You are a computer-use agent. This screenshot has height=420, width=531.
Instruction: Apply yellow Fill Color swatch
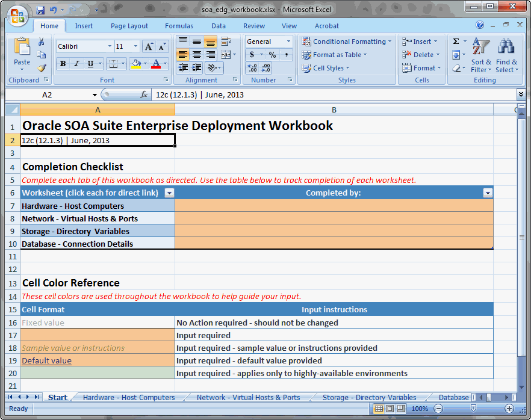[136, 64]
